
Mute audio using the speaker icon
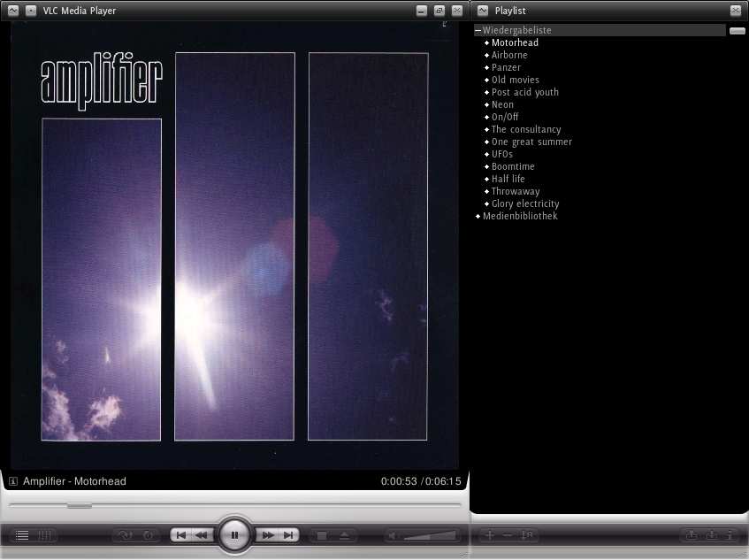click(x=394, y=535)
